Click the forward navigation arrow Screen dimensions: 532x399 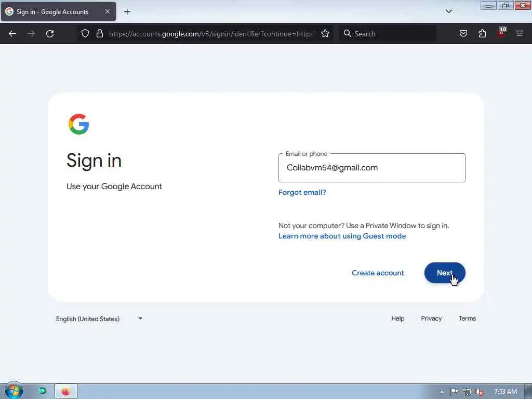tap(31, 34)
